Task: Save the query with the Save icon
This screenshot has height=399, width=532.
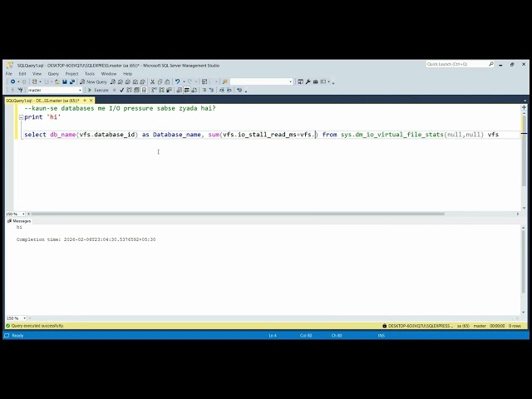Action: pyautogui.click(x=65, y=81)
